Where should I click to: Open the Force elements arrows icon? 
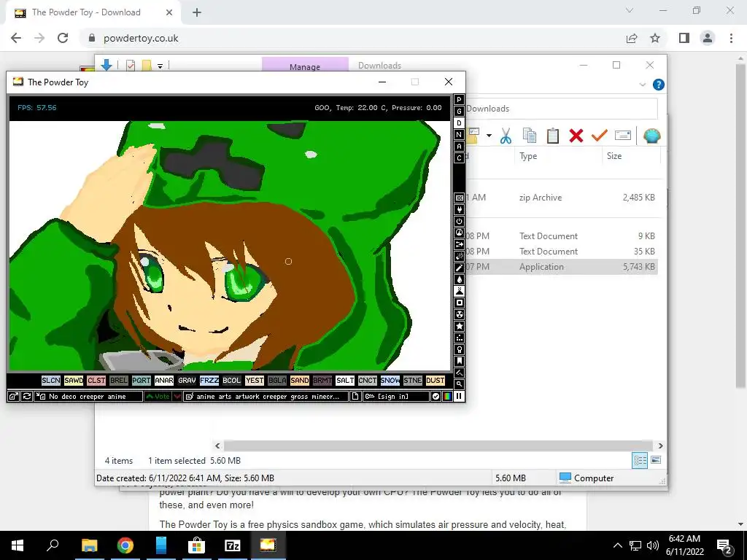(460, 245)
